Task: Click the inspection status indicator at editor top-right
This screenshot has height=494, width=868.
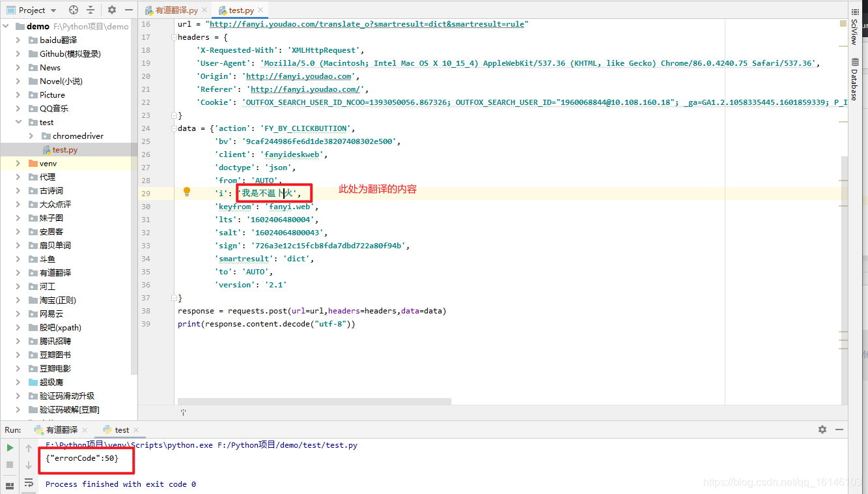Action: [843, 23]
